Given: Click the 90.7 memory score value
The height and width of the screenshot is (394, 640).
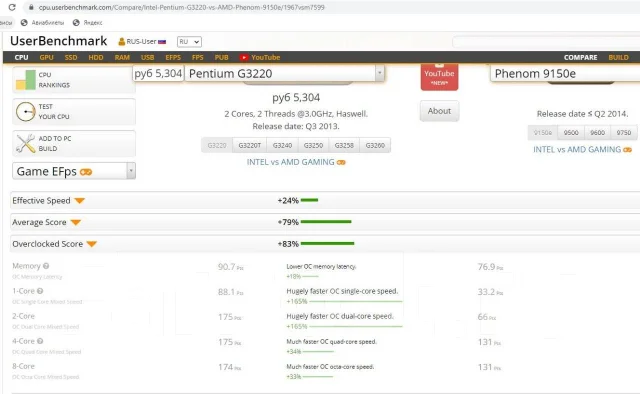Looking at the screenshot, I should click(230, 267).
